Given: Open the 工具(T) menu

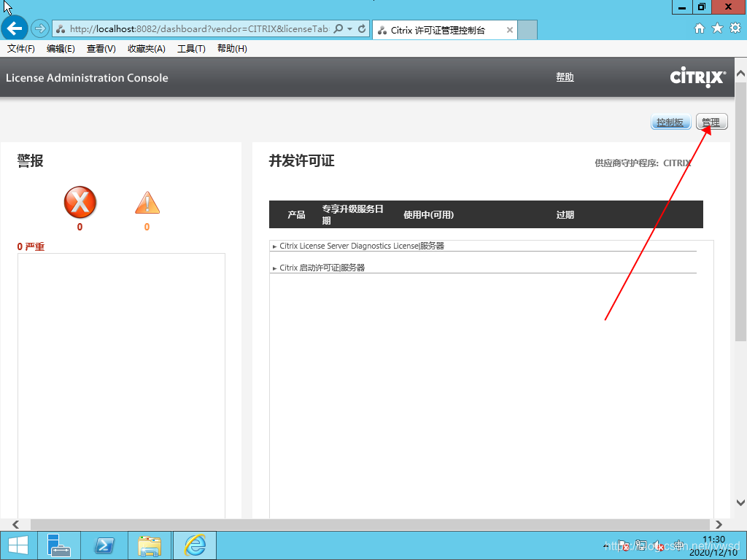Looking at the screenshot, I should [x=191, y=49].
